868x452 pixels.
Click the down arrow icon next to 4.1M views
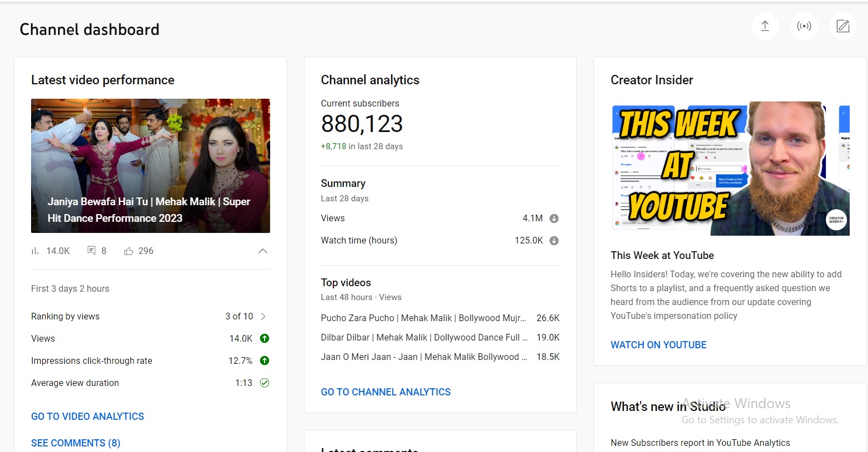pos(554,219)
